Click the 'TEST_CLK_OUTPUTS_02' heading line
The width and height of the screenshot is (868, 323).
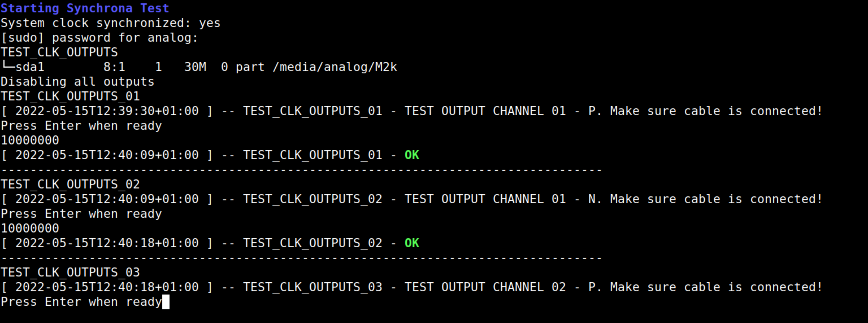point(70,184)
